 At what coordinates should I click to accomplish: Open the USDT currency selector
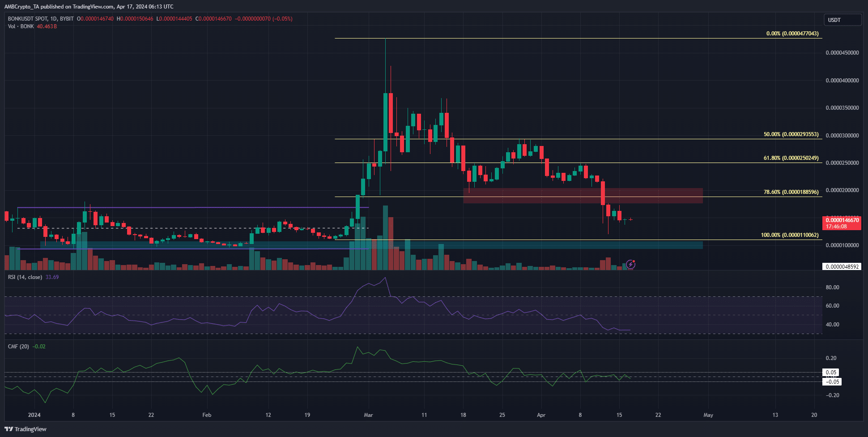point(842,20)
